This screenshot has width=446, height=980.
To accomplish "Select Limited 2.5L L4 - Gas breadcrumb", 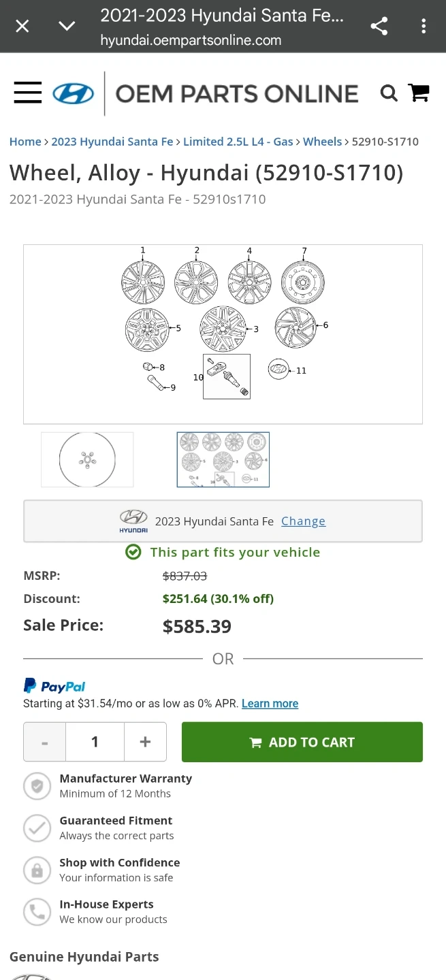I will pos(238,142).
